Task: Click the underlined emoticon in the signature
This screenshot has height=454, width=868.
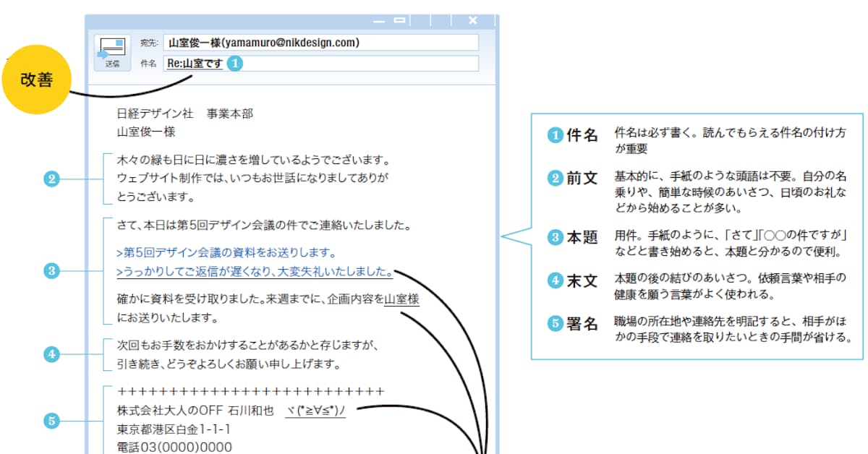Action: 315,411
